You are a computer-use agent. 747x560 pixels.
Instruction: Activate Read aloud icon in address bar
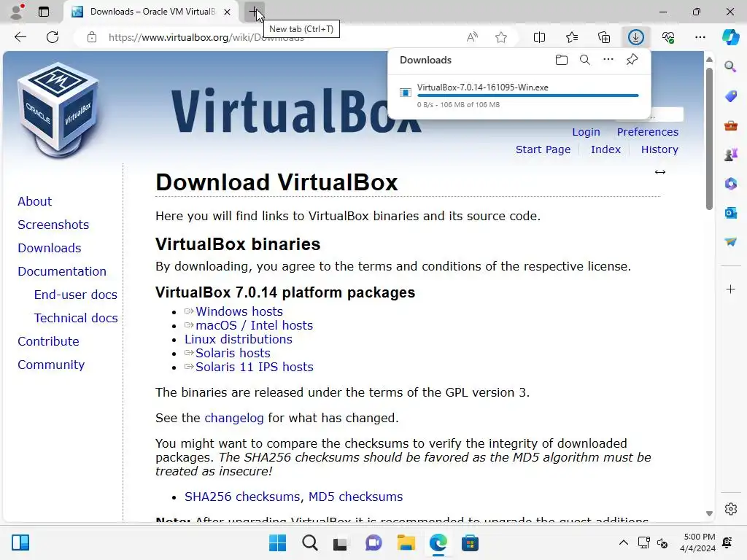click(x=472, y=37)
